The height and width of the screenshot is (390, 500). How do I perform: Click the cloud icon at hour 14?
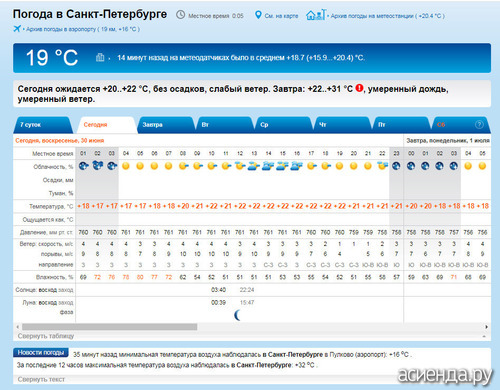(x=268, y=166)
